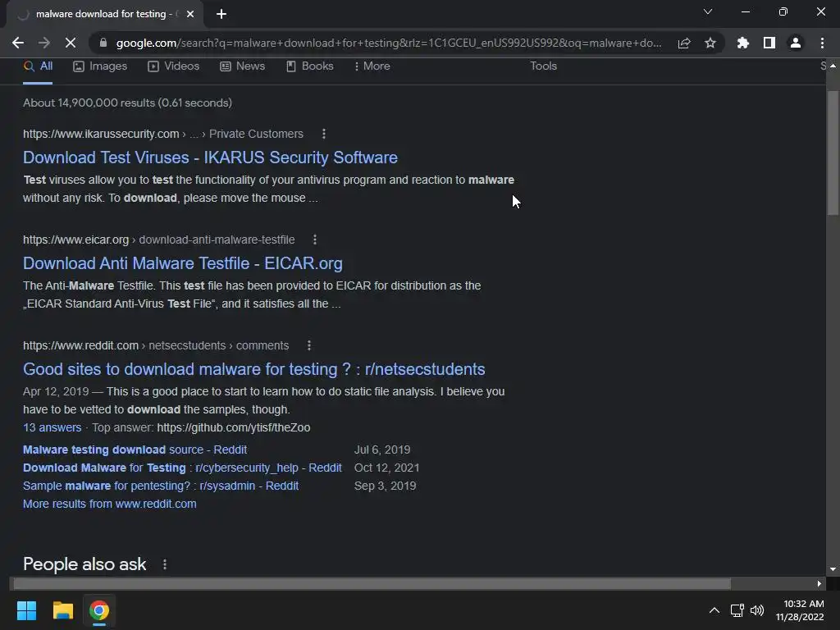Expand the More search categories
This screenshot has height=630, width=840.
[x=372, y=66]
